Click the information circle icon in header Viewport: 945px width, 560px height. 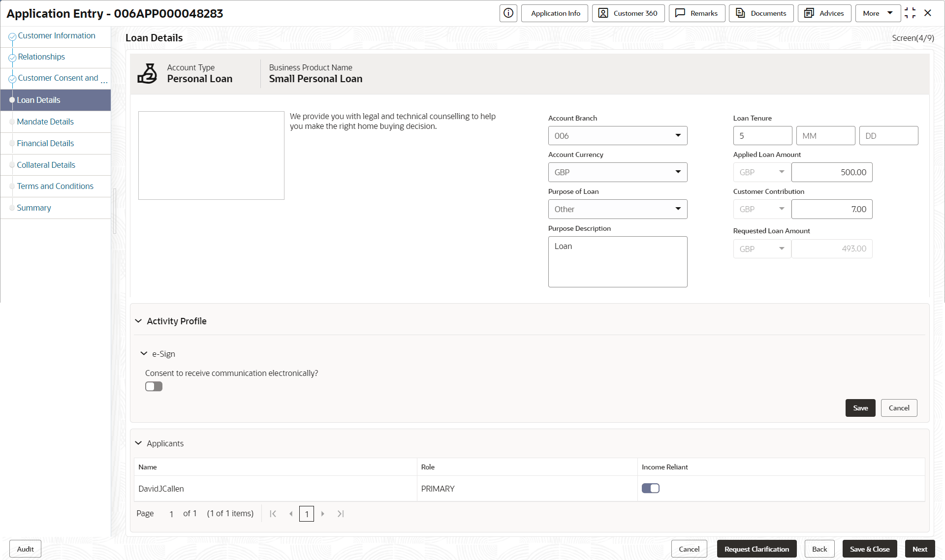point(508,13)
